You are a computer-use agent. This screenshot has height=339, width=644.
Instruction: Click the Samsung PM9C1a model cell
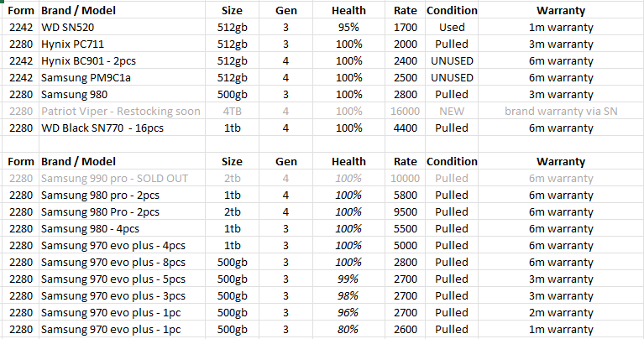click(x=122, y=77)
